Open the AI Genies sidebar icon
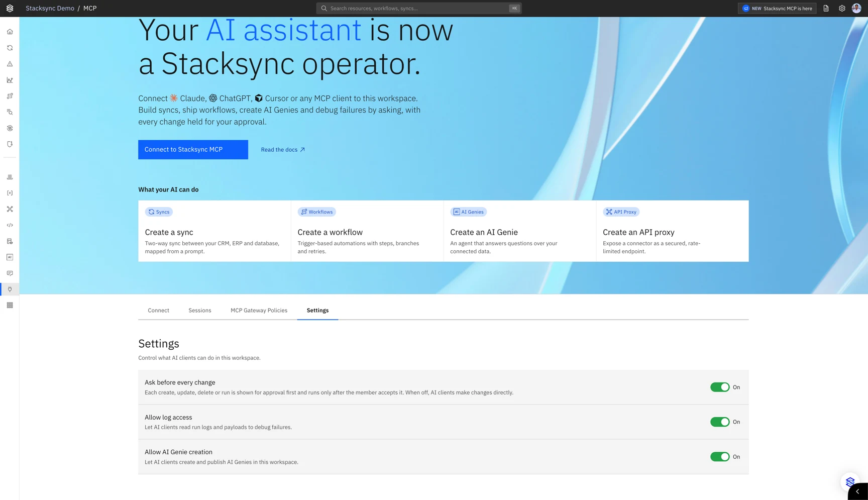This screenshot has height=500, width=868. click(x=10, y=257)
